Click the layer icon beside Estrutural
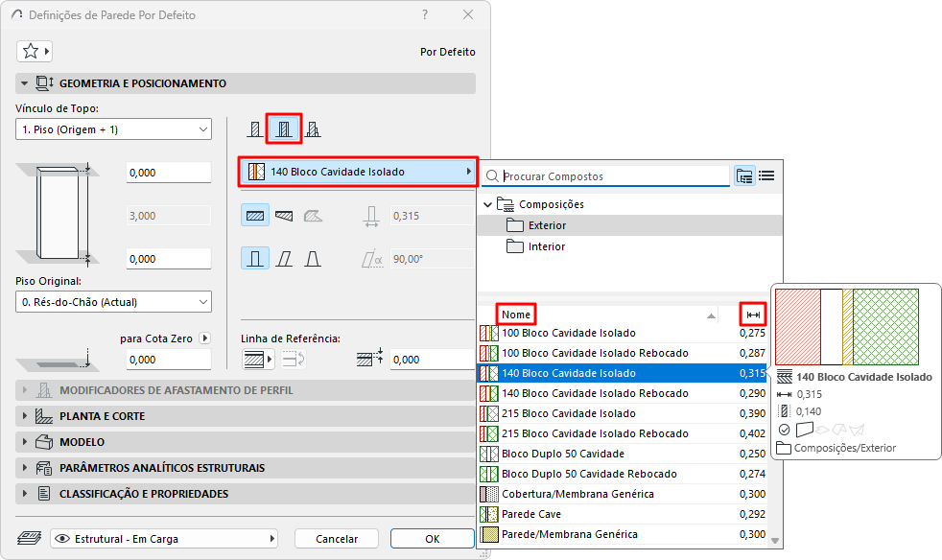The height and width of the screenshot is (560, 942). pyautogui.click(x=29, y=538)
